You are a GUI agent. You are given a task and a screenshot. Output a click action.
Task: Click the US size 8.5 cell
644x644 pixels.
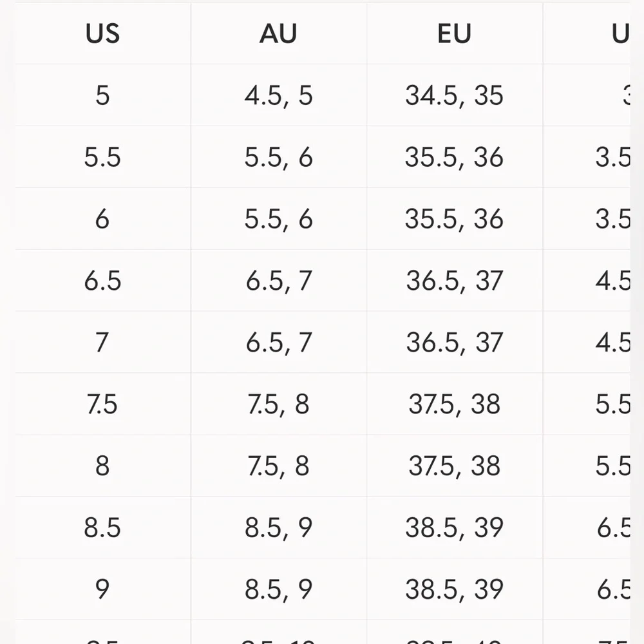coord(102,527)
